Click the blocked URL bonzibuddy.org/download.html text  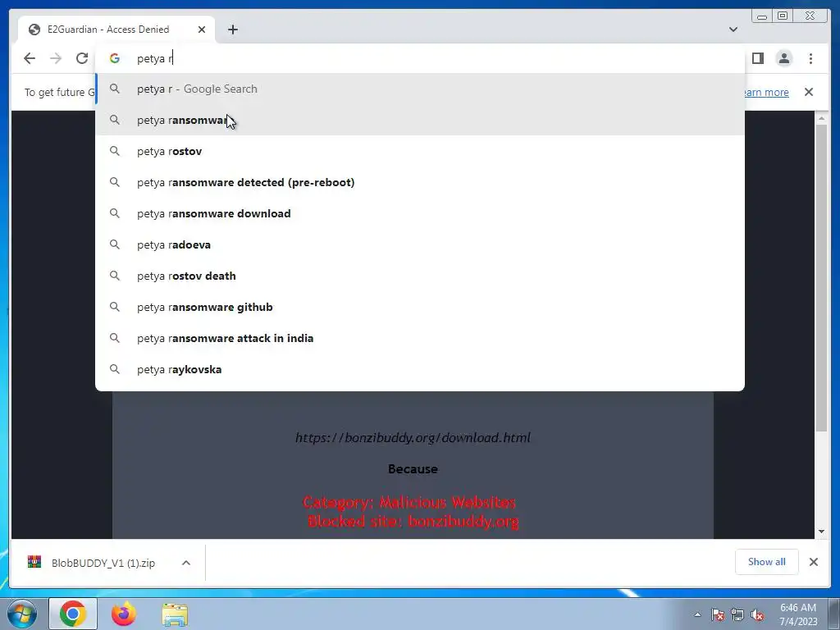(413, 438)
